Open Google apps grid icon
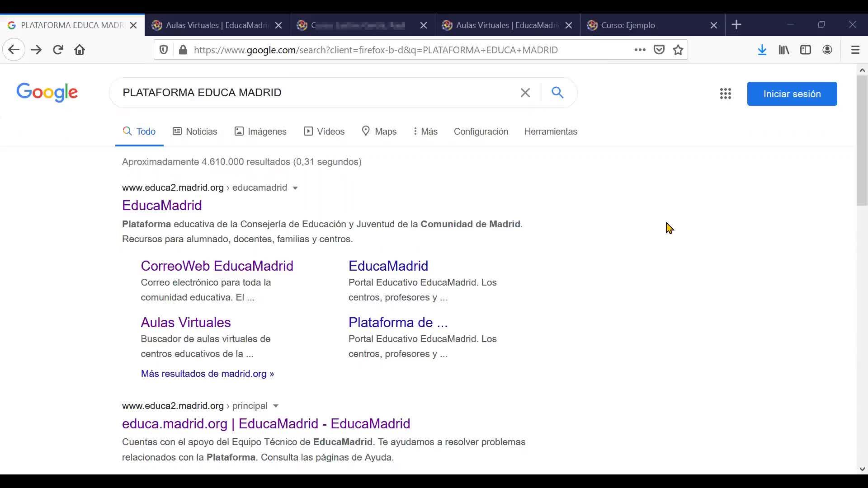The width and height of the screenshot is (868, 488). point(726,94)
